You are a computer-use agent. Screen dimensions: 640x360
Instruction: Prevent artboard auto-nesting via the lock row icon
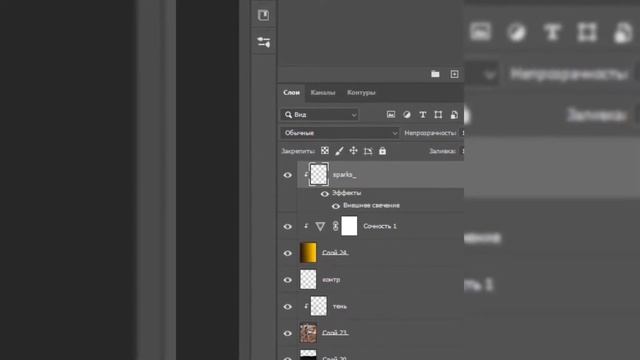368,151
